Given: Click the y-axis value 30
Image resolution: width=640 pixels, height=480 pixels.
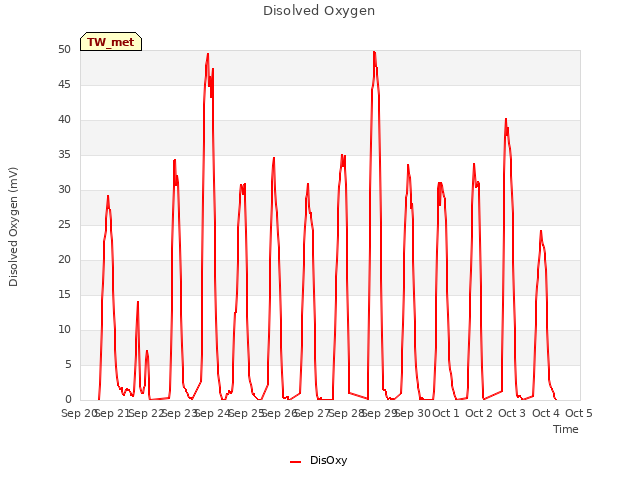Looking at the screenshot, I should (64, 189).
